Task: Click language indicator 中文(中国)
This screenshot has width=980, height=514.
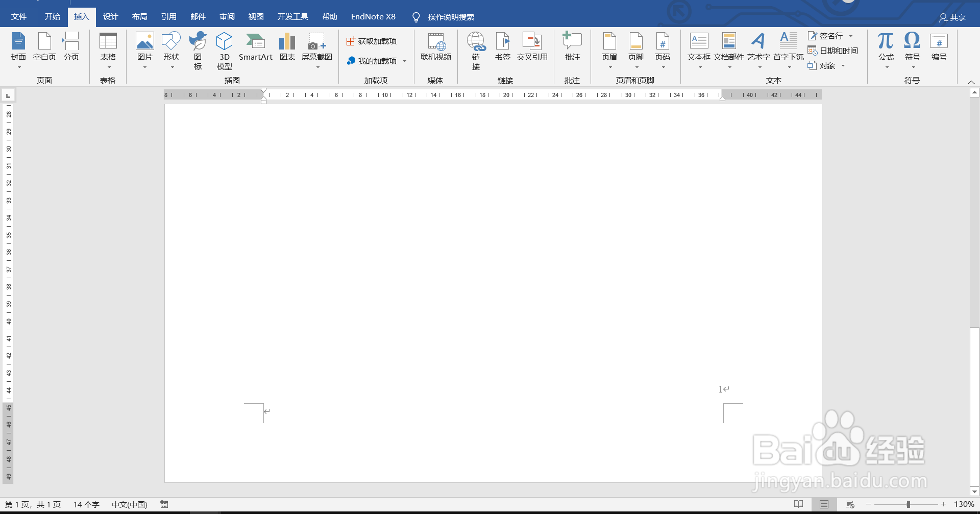Action: click(x=130, y=504)
